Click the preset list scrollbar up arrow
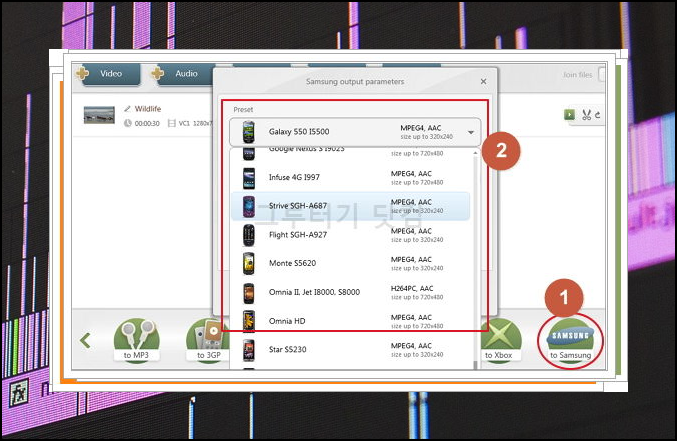The image size is (677, 441). 475,153
